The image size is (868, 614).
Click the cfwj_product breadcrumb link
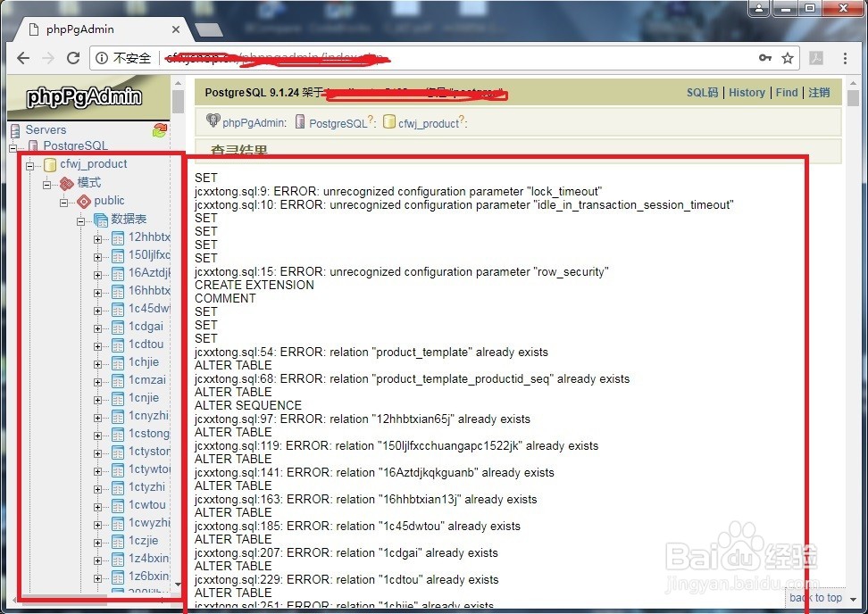point(429,123)
